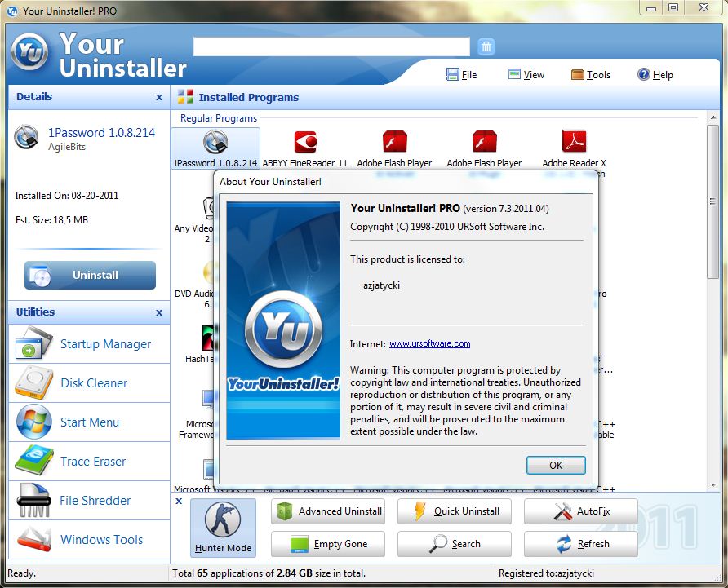Click '1Password 1.0.8.214' title in Details

pyautogui.click(x=102, y=133)
